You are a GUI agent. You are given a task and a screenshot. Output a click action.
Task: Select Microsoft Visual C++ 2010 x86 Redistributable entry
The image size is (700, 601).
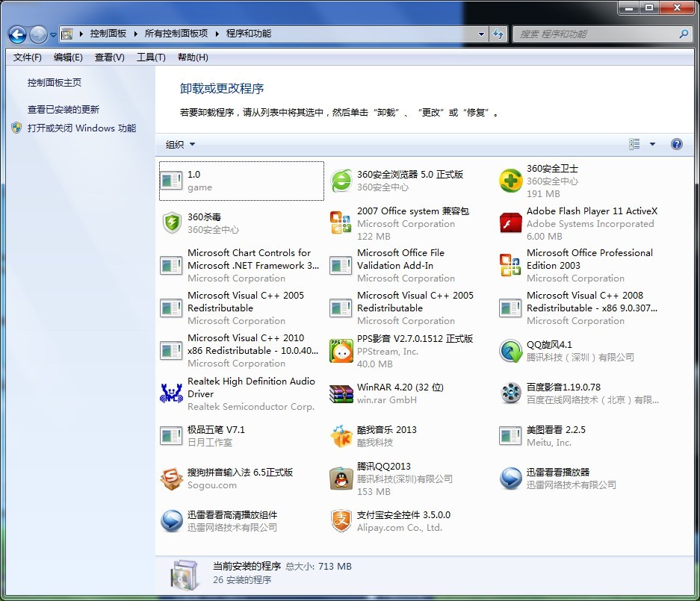242,351
